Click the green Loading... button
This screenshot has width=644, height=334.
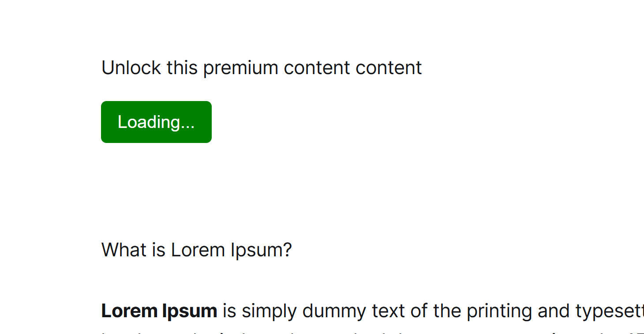pos(156,122)
